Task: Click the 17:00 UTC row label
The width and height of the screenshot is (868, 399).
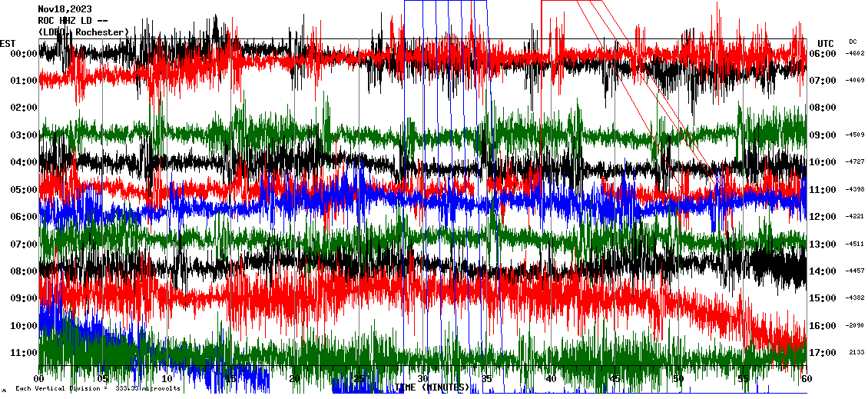Action: [x=822, y=353]
